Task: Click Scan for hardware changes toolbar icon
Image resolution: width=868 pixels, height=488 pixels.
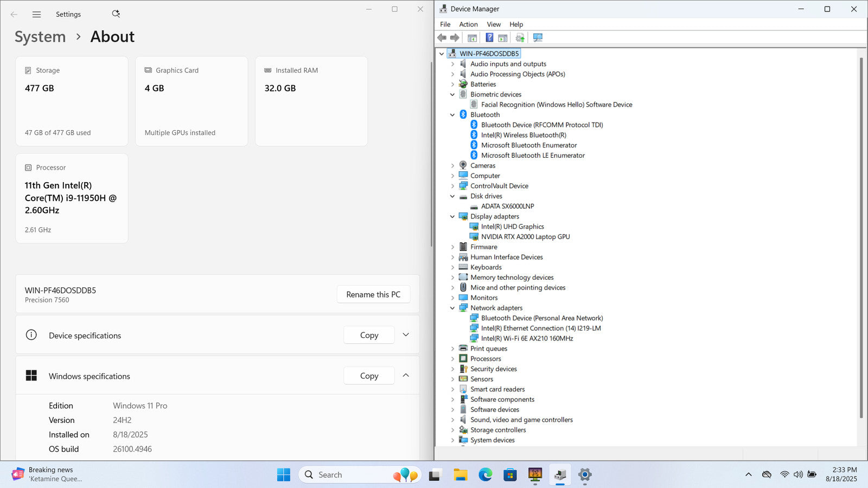Action: [x=538, y=37]
